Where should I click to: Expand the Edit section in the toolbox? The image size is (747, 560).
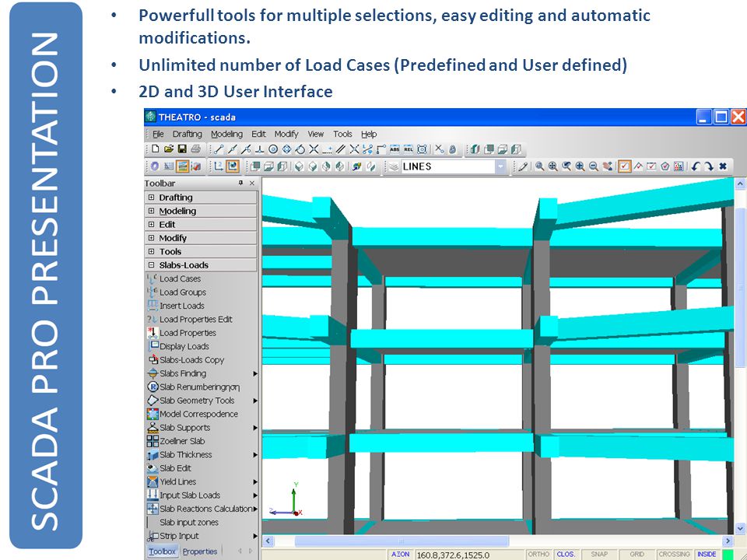point(152,224)
